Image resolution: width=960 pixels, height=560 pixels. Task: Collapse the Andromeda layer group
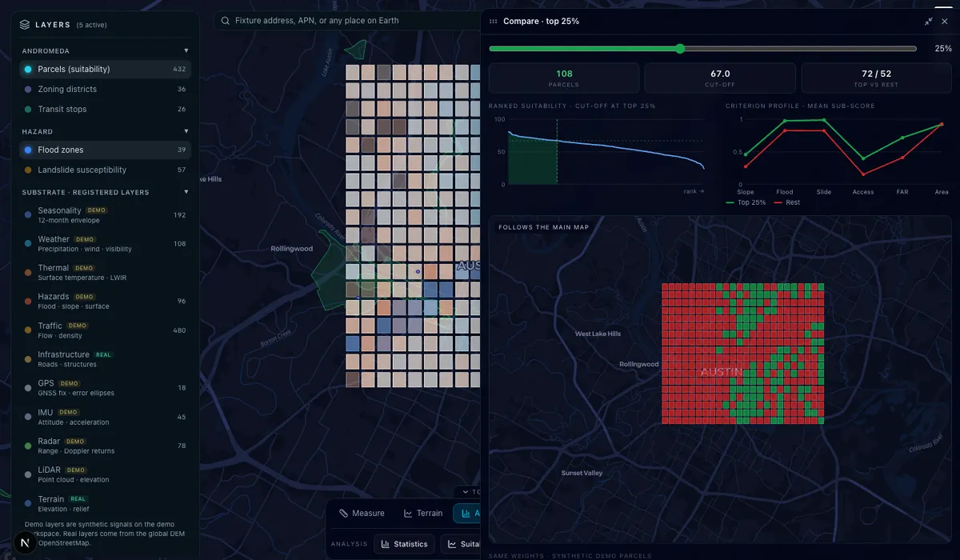click(186, 50)
